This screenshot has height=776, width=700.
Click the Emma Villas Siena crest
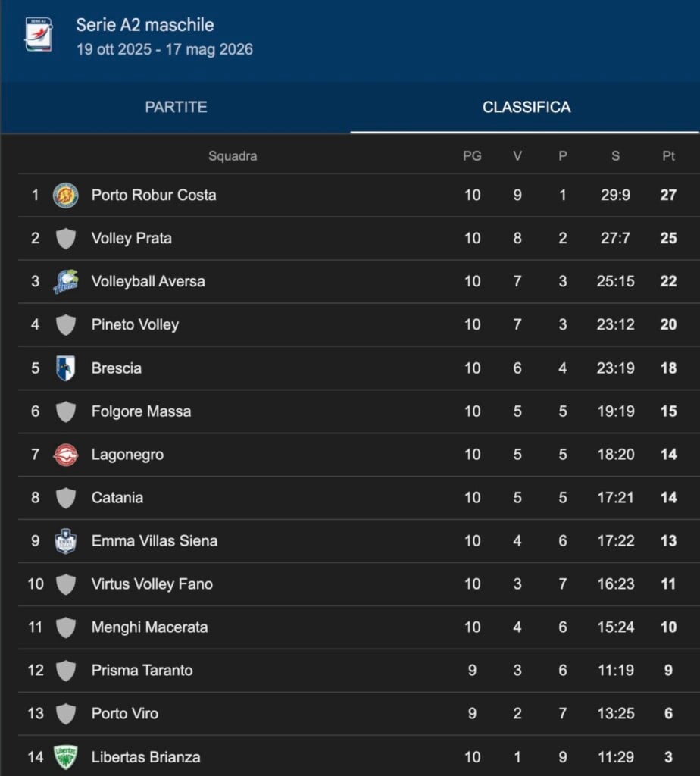point(65,540)
